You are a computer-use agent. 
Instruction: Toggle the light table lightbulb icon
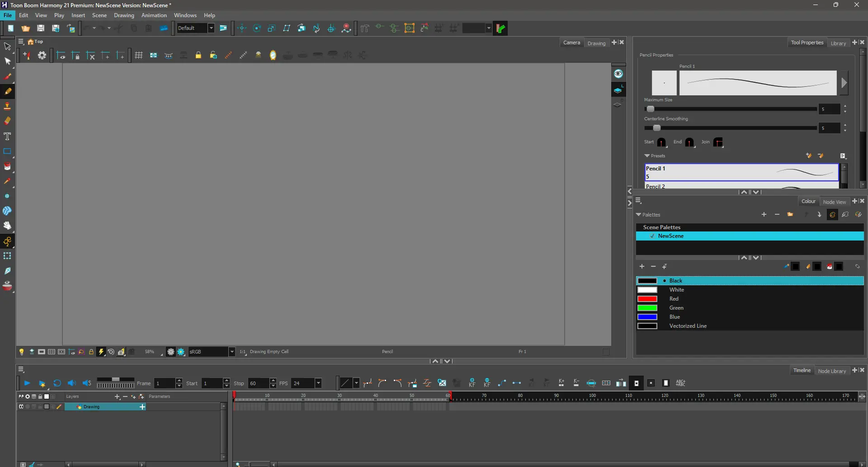tap(21, 352)
